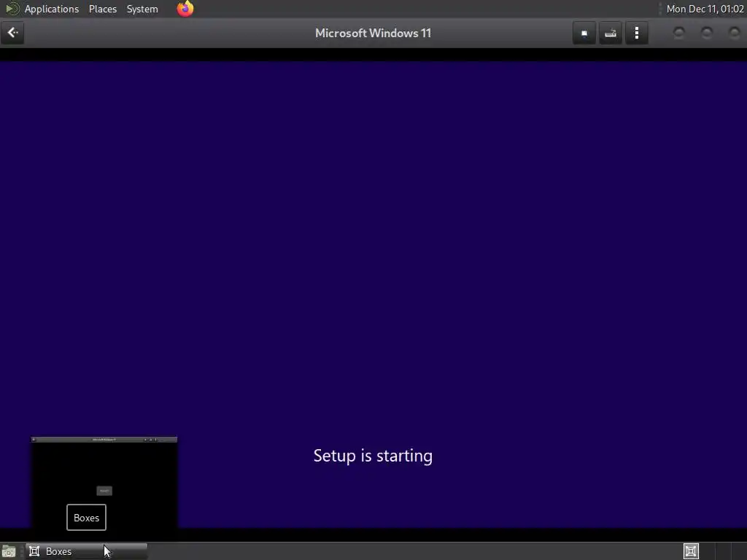Open the System menu

tap(142, 9)
